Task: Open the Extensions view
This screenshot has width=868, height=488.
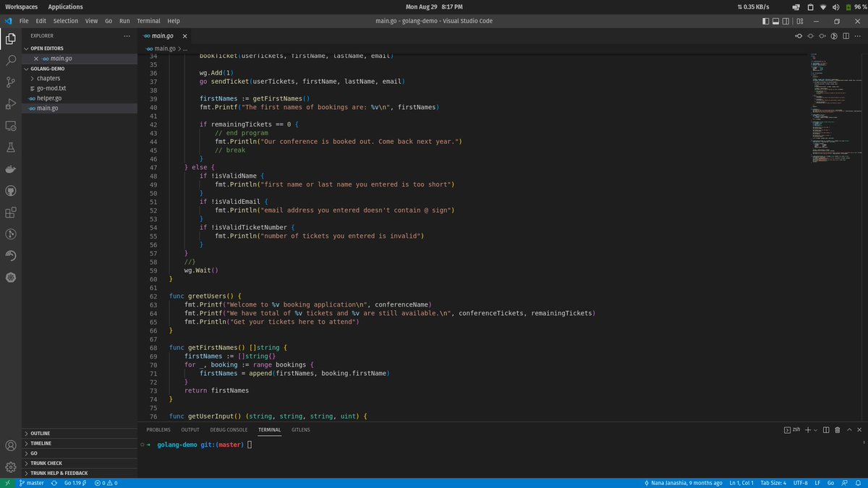Action: click(x=11, y=212)
